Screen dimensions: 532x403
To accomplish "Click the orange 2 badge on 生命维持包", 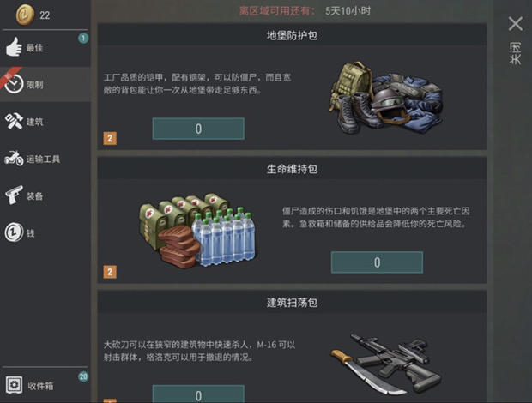I will (x=110, y=272).
